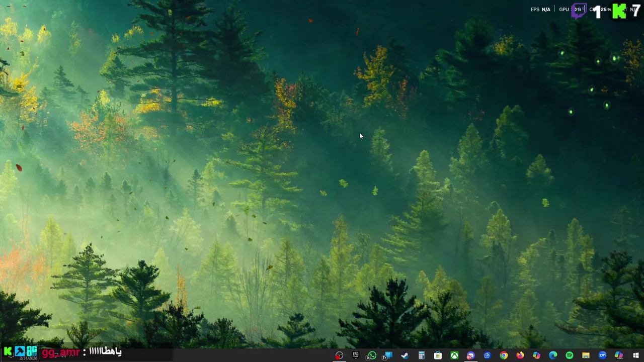Click the blue hammer moderator badge
The height and width of the screenshot is (362, 644).
tap(20, 351)
